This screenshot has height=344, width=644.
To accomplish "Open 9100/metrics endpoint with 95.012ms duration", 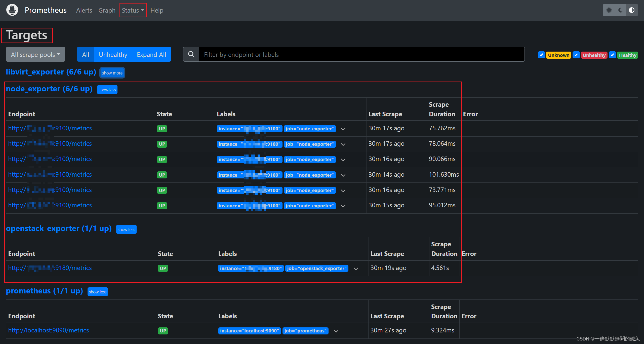I will 50,205.
